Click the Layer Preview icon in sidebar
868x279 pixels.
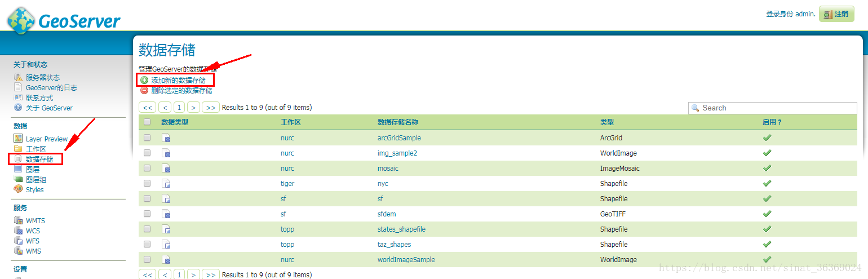click(18, 139)
